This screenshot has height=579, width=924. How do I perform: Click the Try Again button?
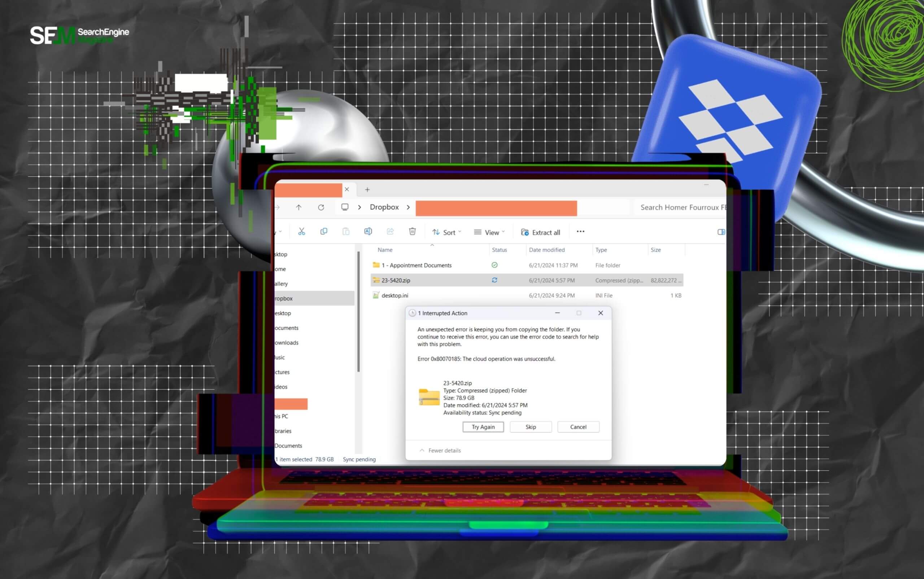point(483,427)
